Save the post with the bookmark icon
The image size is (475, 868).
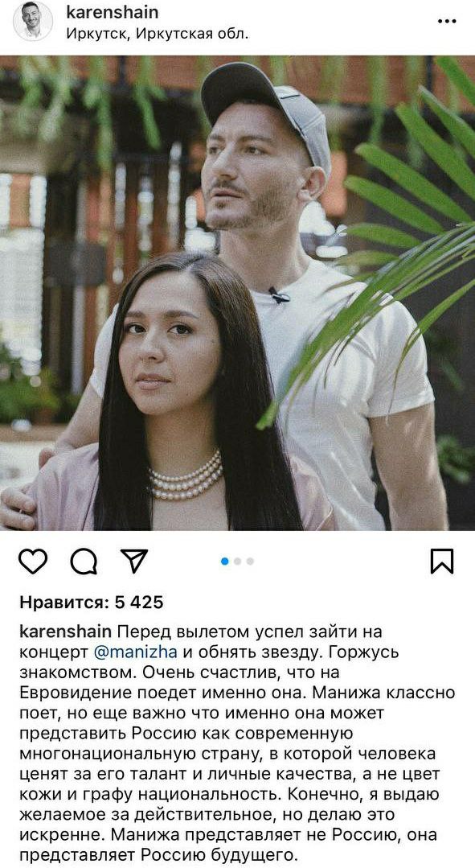point(442,561)
